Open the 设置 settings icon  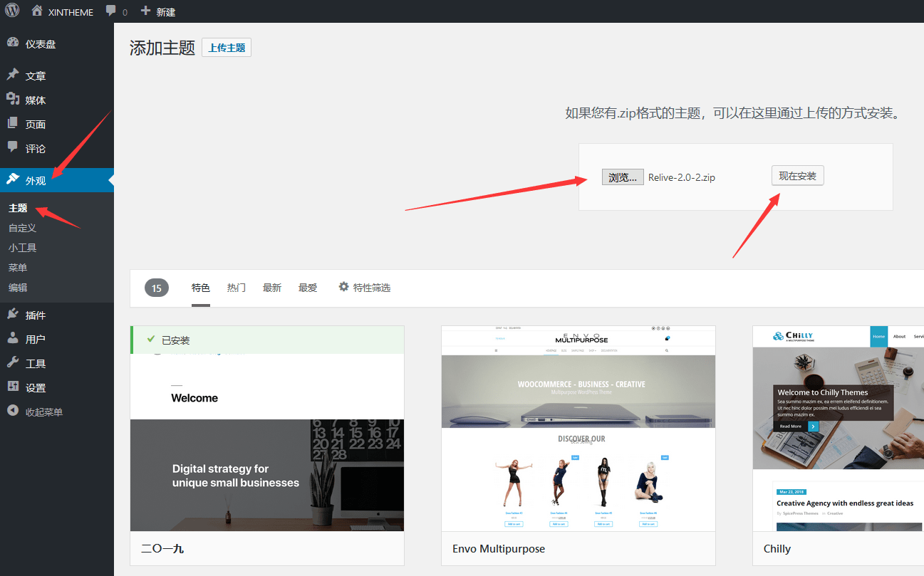tap(13, 387)
